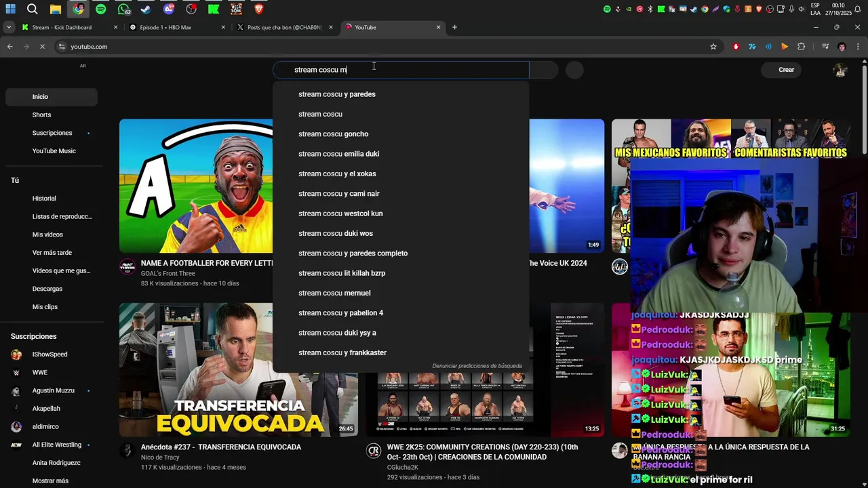Viewport: 868px width, 488px height.
Task: Switch to the Episode 1 HBO Max tab
Action: click(176, 27)
